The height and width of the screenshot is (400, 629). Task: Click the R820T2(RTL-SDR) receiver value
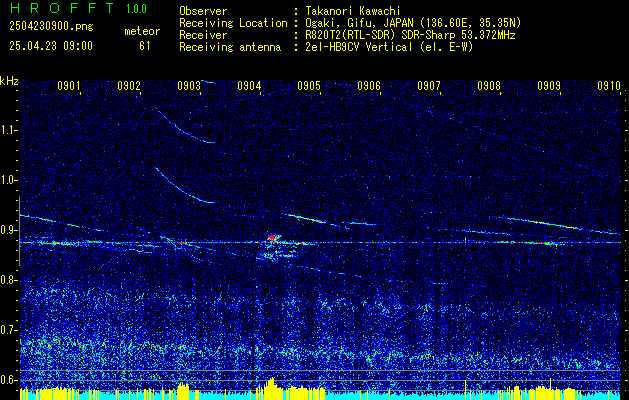pyautogui.click(x=410, y=35)
